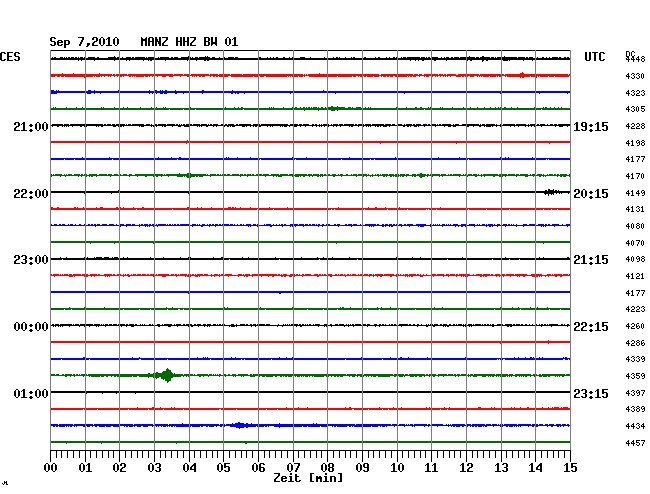Click the '00' minute tick label

point(51,468)
